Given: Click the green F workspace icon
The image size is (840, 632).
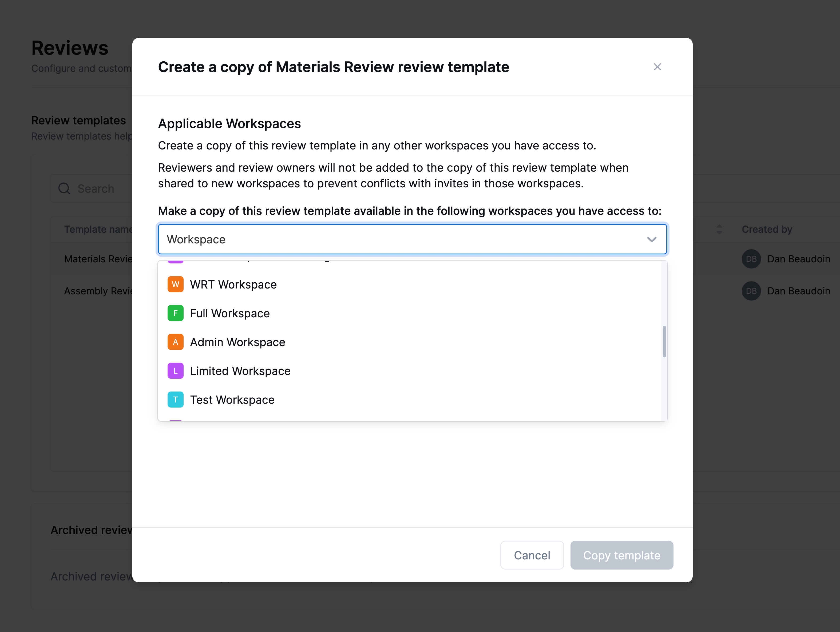Looking at the screenshot, I should click(x=175, y=313).
